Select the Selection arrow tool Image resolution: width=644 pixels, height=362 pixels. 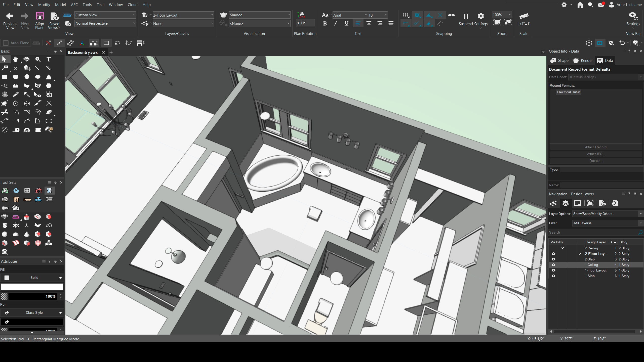point(4,59)
